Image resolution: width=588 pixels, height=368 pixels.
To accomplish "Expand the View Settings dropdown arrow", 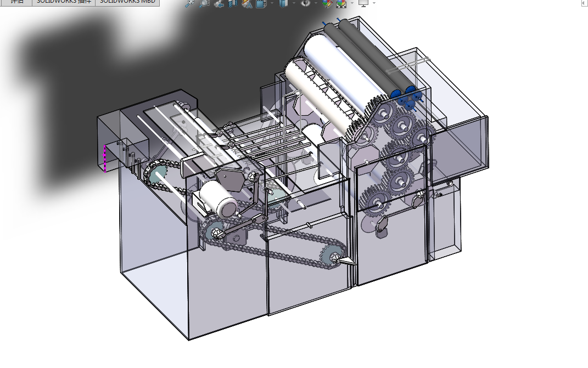I will pos(374,3).
